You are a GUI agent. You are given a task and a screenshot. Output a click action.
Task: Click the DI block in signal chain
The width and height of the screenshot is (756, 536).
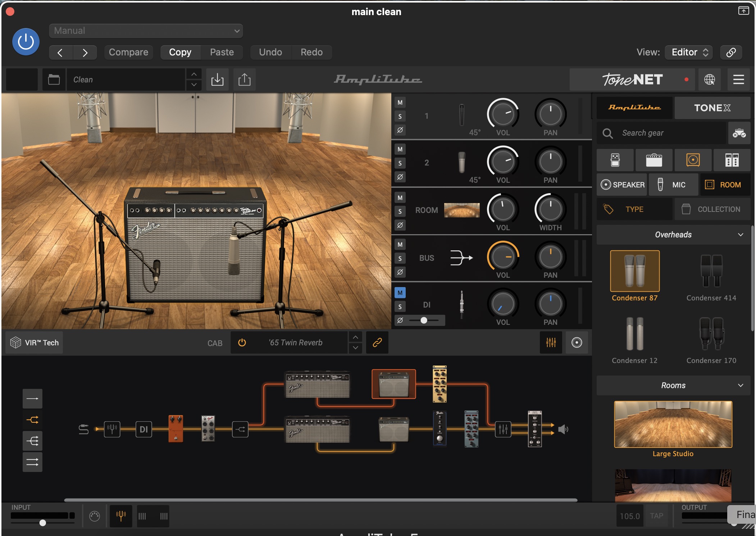(x=144, y=429)
